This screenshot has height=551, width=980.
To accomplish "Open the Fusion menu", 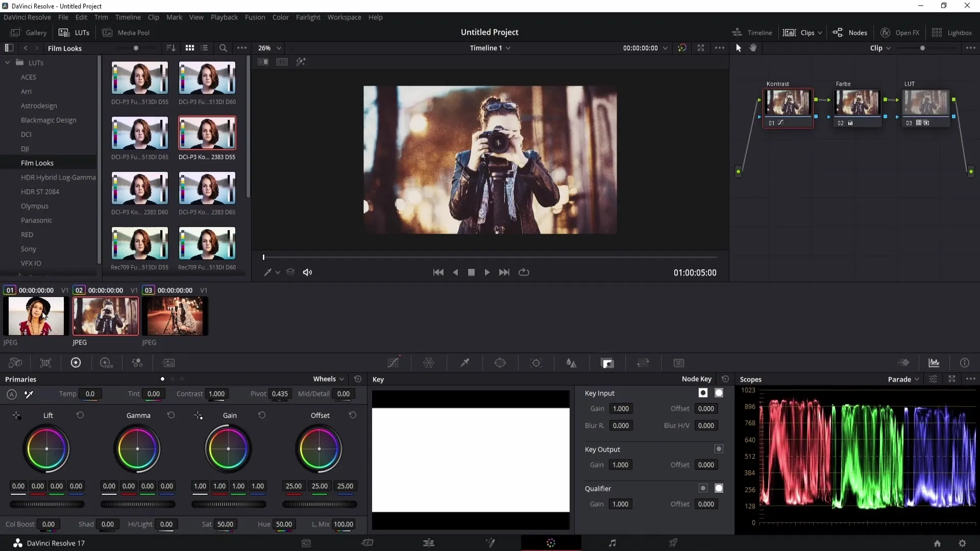I will [x=255, y=17].
